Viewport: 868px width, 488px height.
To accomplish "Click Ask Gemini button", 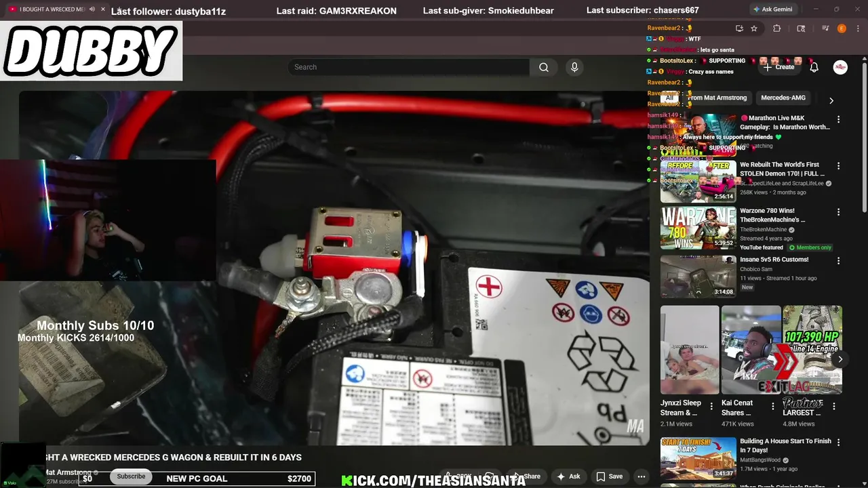I will click(772, 9).
